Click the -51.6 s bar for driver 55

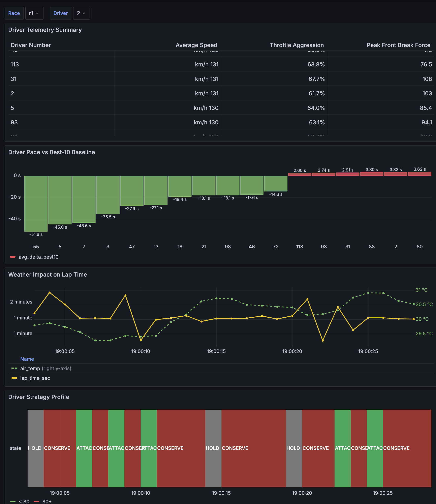tap(36, 203)
